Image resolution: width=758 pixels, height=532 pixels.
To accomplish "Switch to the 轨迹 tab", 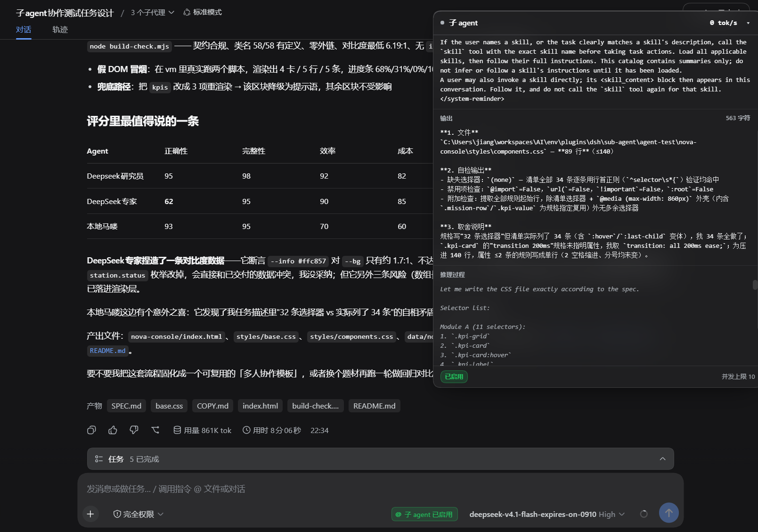I will coord(60,30).
